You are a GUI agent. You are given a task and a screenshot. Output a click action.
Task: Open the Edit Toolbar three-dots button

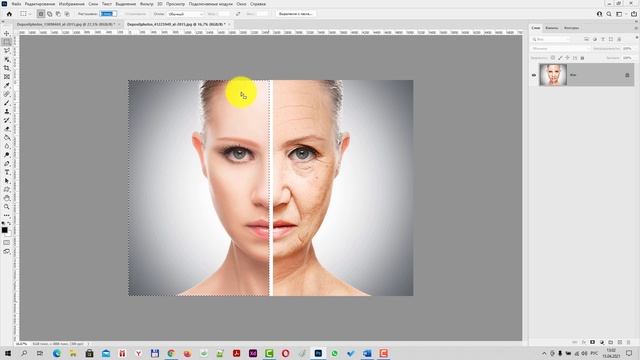pos(7,215)
